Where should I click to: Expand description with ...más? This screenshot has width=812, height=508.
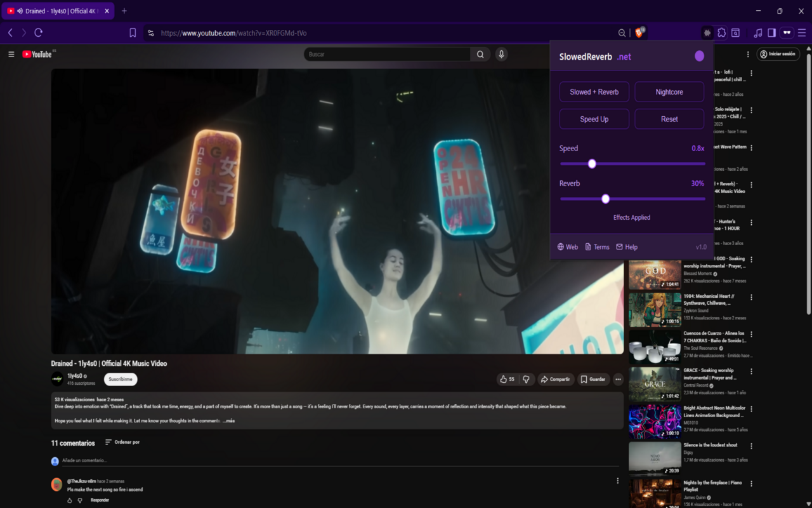pyautogui.click(x=228, y=420)
